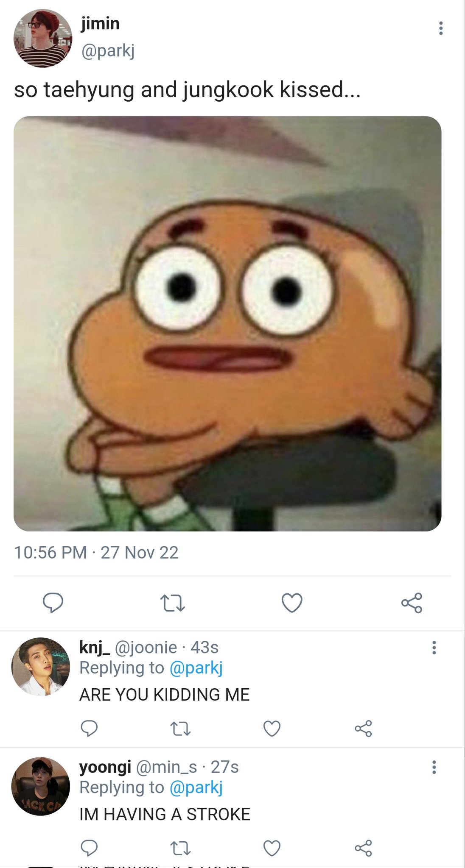The width and height of the screenshot is (465, 868).
Task: Open knj_'s profile avatar
Action: coord(41,666)
